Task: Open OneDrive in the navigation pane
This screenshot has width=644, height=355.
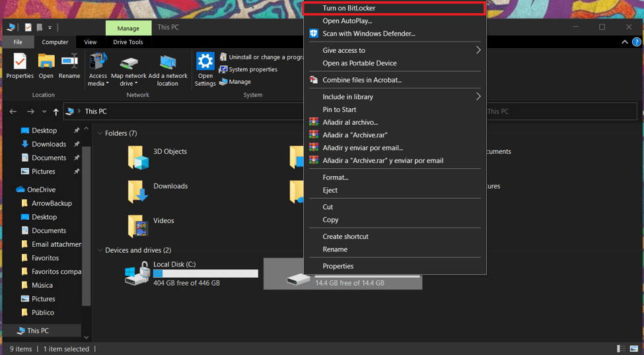Action: [41, 189]
